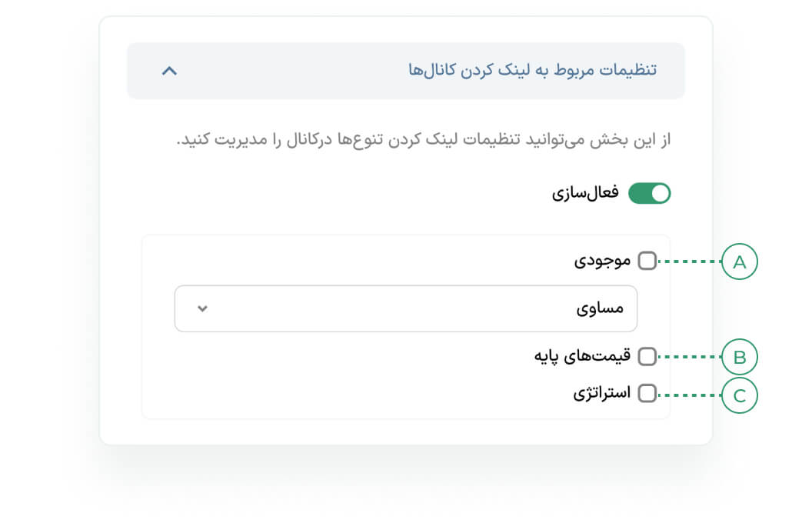Click the circled B annotation marker

(740, 358)
